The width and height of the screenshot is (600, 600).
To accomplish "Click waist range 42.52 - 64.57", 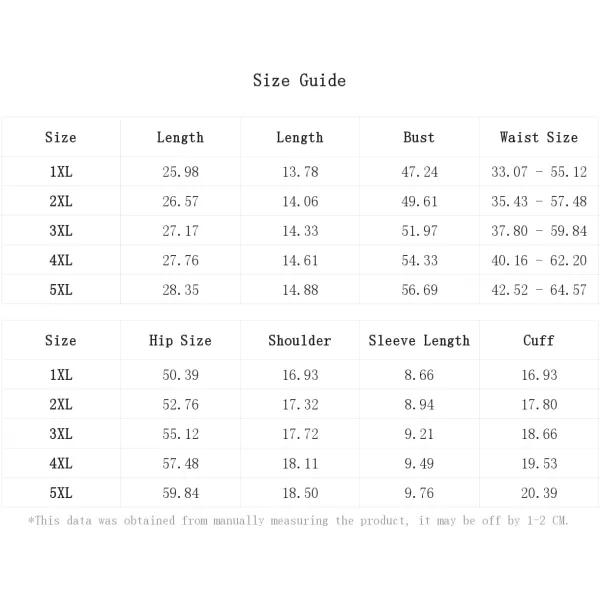I will coord(539,290).
